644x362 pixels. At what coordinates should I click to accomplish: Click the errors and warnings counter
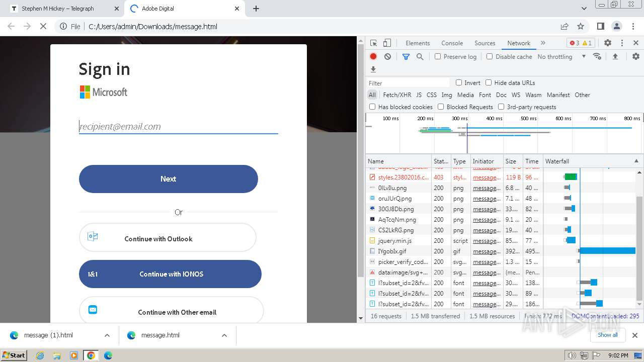point(581,43)
